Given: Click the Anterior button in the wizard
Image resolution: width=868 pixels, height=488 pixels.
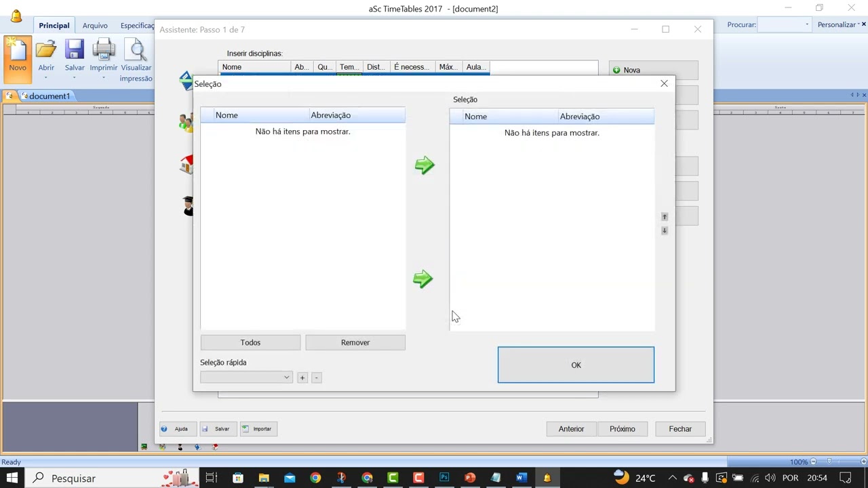Looking at the screenshot, I should [x=571, y=429].
